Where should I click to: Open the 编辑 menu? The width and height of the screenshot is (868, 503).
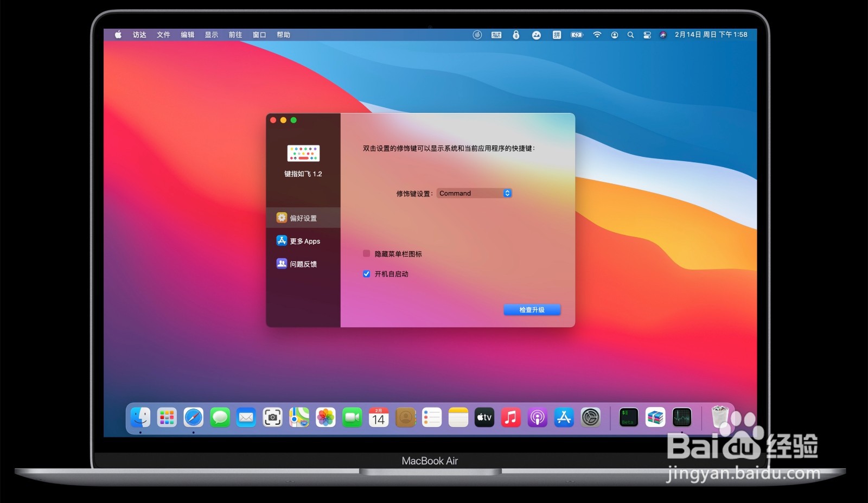pos(187,35)
